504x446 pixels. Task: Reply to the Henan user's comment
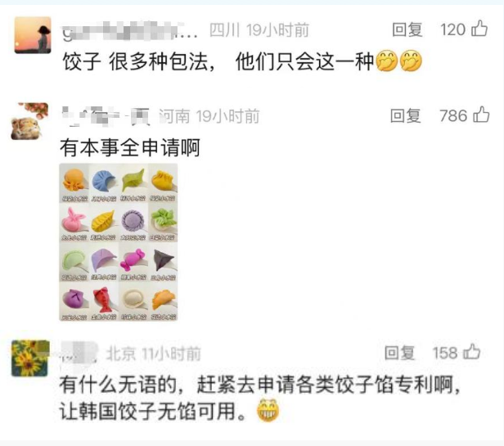coord(405,115)
